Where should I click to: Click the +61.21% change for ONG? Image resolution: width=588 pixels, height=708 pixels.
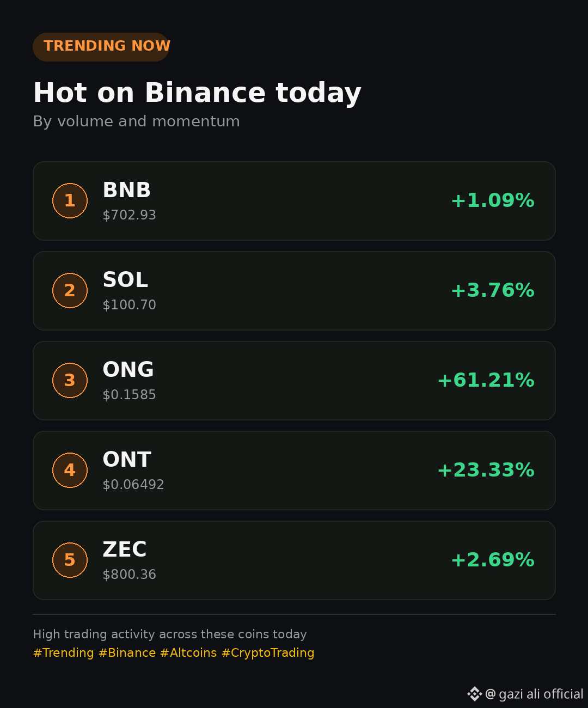(x=486, y=380)
